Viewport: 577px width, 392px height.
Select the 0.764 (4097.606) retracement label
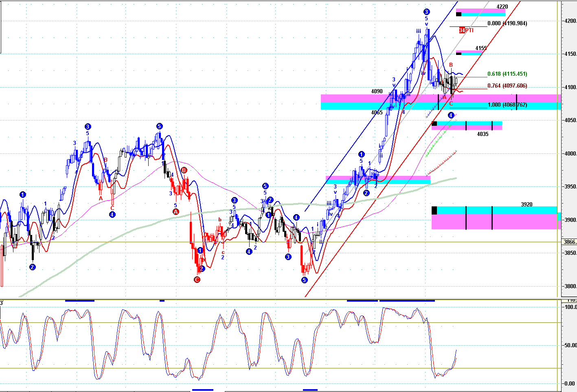(x=507, y=86)
